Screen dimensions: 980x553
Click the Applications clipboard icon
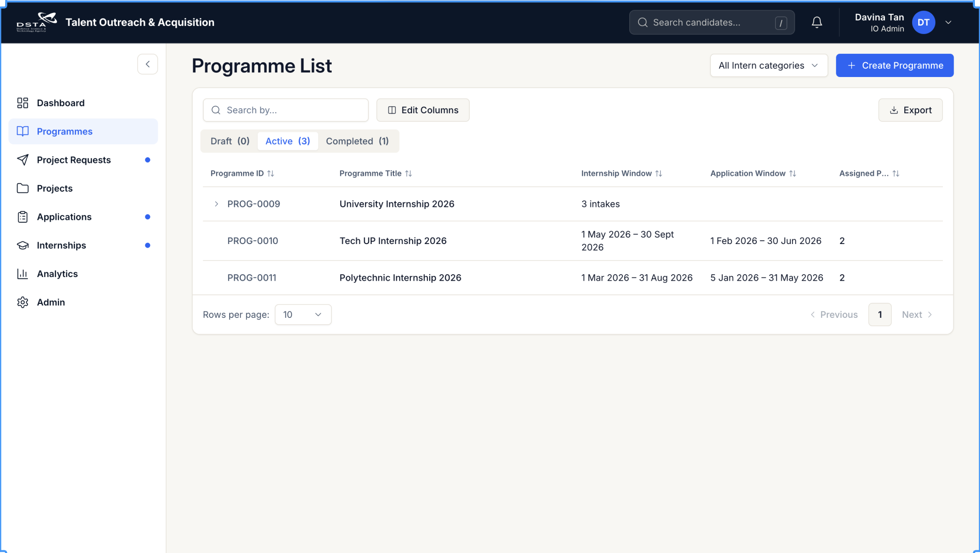[x=23, y=217]
